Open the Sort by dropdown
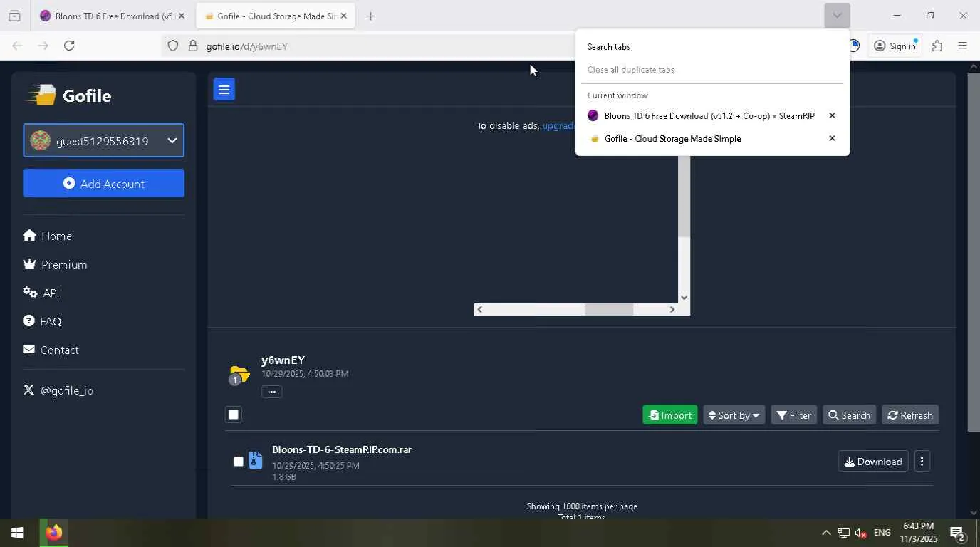Viewport: 980px width, 547px height. 734,415
